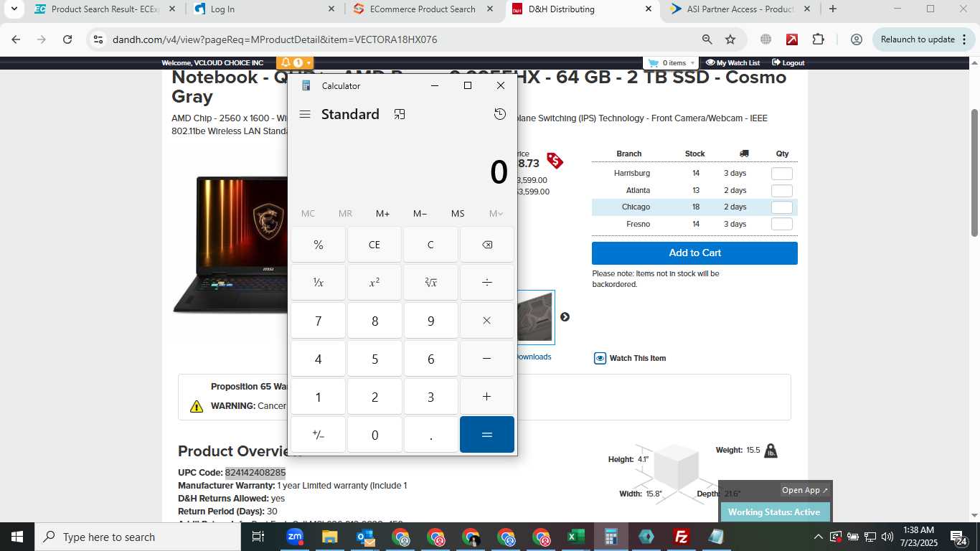Open the Chrome profile icon
Viewport: 980px width, 551px height.
click(x=856, y=39)
